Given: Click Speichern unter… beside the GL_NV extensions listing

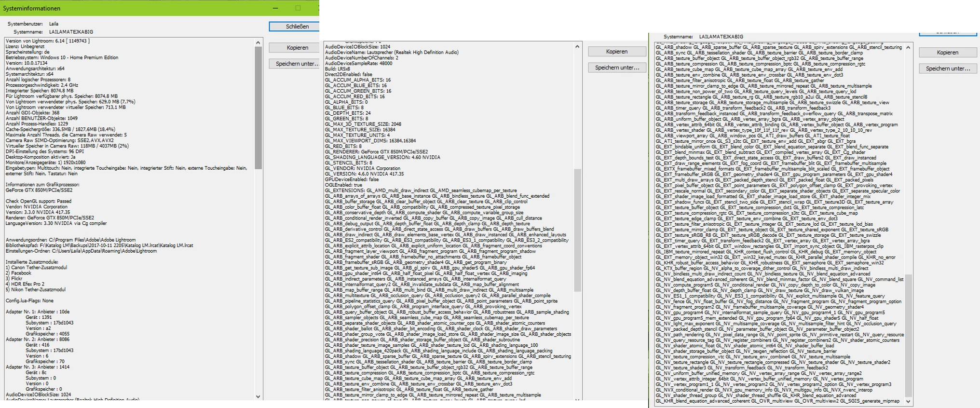Looking at the screenshot, I should 948,68.
